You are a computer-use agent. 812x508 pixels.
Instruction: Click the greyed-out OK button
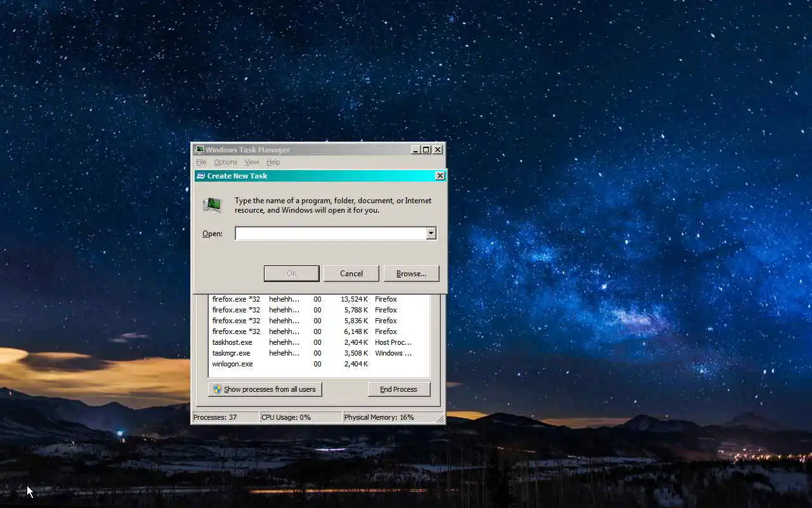click(292, 274)
